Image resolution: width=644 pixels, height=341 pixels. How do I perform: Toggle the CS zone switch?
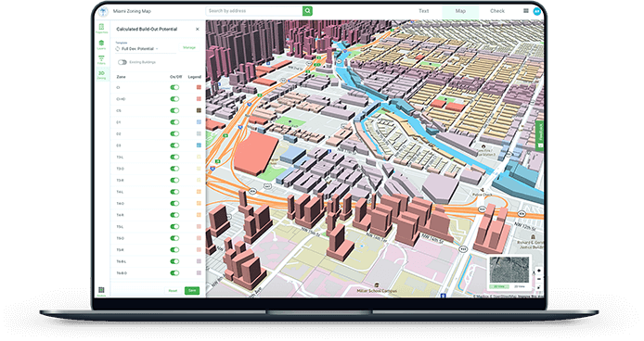[175, 110]
